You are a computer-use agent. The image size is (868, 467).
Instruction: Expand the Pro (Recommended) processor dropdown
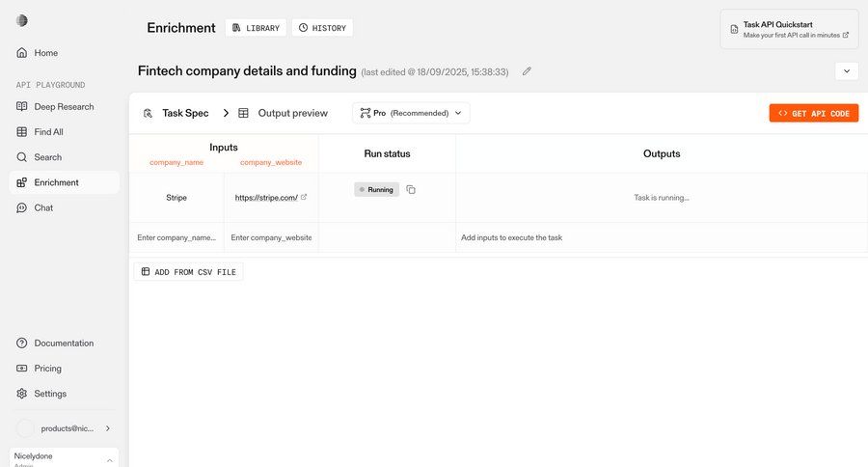(411, 113)
